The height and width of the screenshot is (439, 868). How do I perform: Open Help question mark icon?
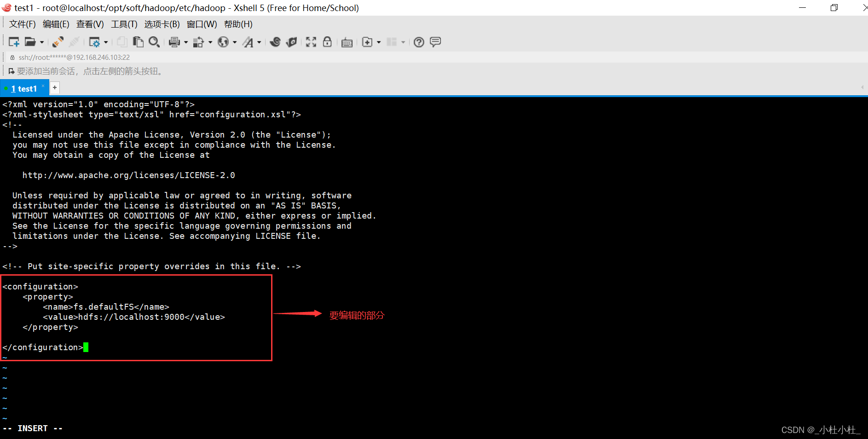tap(419, 42)
